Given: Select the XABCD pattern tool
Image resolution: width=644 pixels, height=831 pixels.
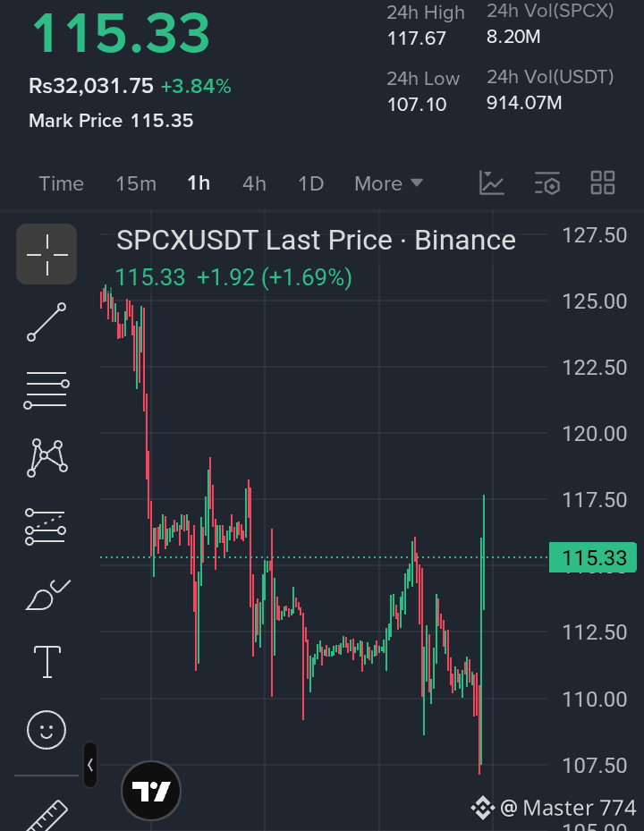Looking at the screenshot, I should (x=47, y=458).
